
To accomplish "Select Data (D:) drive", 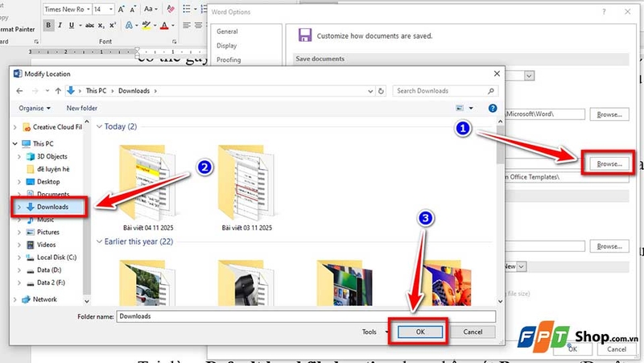I will [49, 270].
